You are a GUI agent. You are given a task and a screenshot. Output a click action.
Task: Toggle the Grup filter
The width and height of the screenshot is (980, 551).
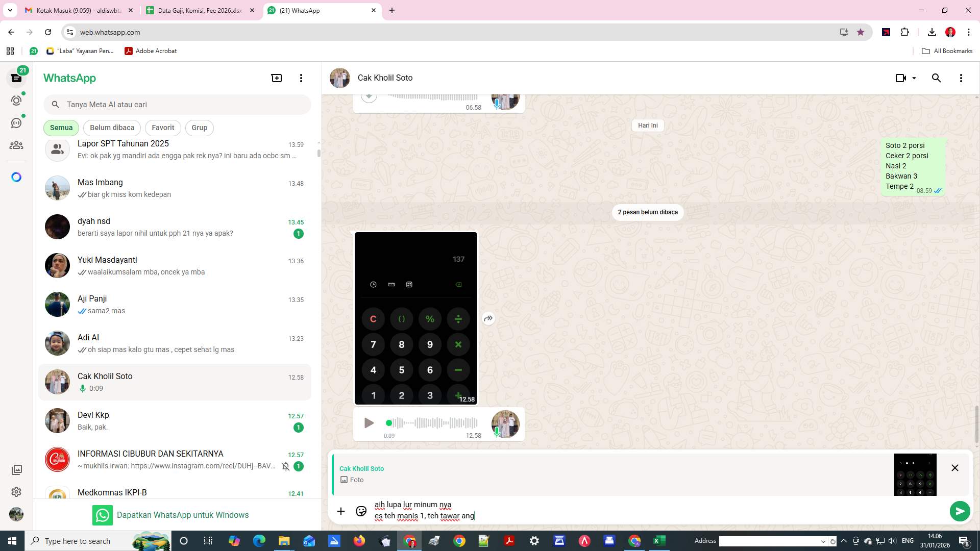199,128
